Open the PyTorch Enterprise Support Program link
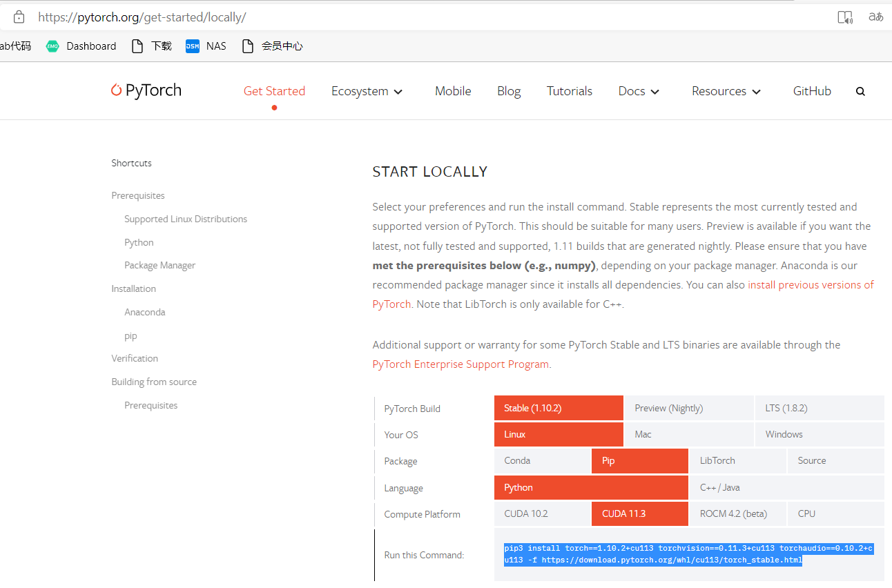The width and height of the screenshot is (892, 588). click(x=460, y=364)
